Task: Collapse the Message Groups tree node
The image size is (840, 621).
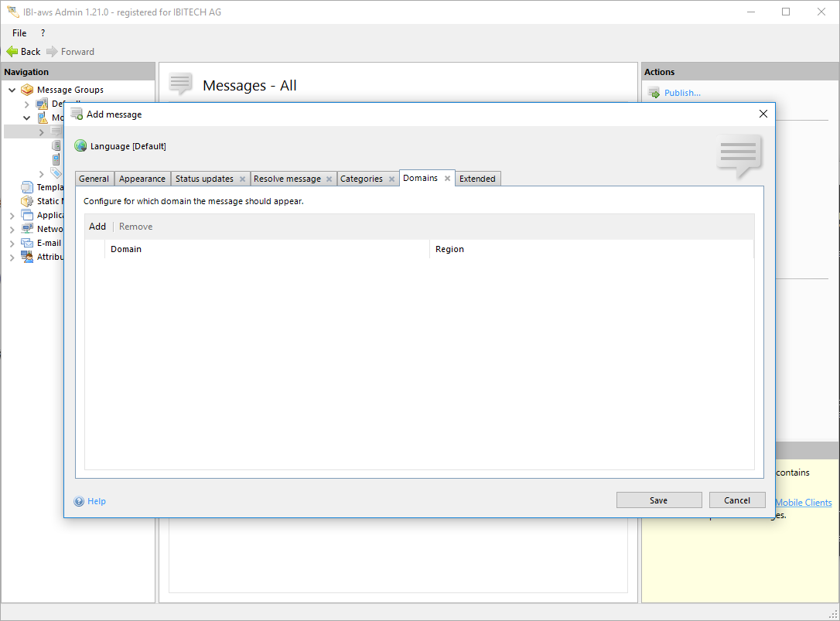Action: point(12,90)
